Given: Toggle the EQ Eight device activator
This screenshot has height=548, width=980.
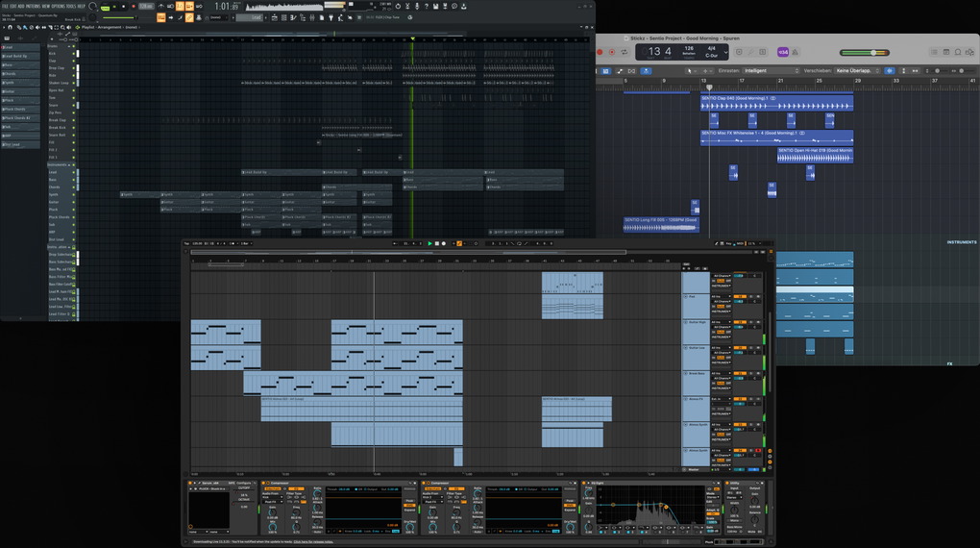Looking at the screenshot, I should pos(584,483).
